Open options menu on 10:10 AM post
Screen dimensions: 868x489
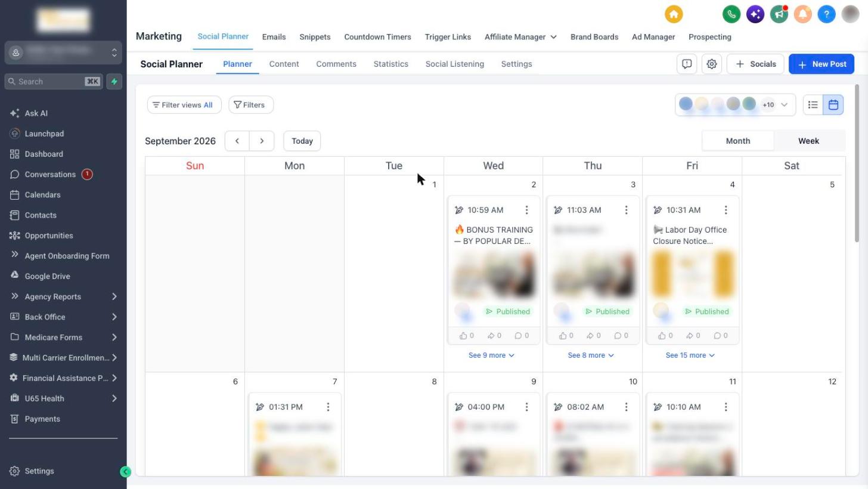pyautogui.click(x=726, y=407)
